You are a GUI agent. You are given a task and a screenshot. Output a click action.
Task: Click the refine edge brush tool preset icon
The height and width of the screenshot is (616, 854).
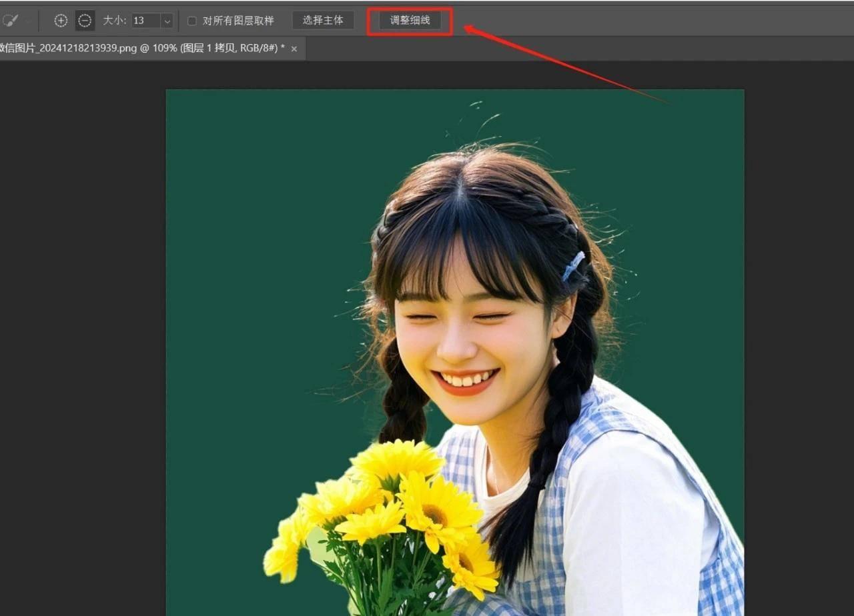click(x=11, y=20)
